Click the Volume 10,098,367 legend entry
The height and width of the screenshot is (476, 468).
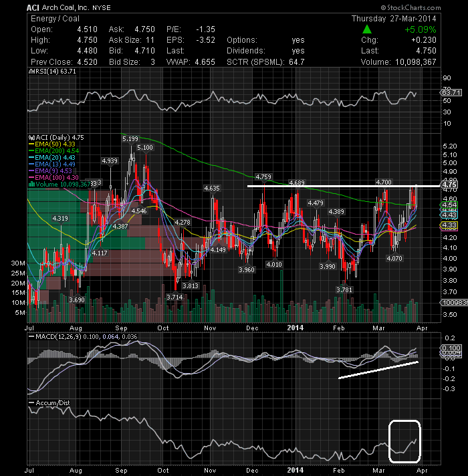(60, 185)
